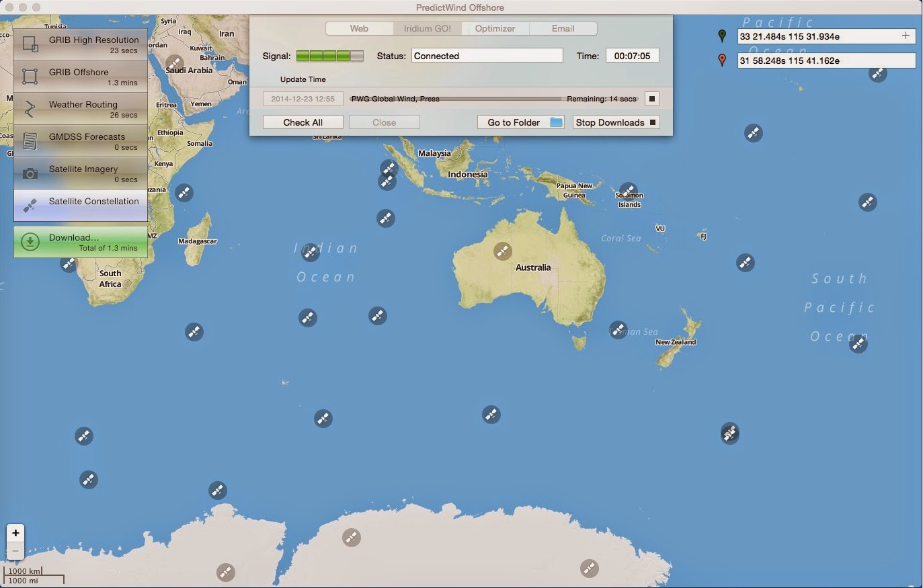Click the map scale bar
The image size is (923, 588).
coord(34,575)
